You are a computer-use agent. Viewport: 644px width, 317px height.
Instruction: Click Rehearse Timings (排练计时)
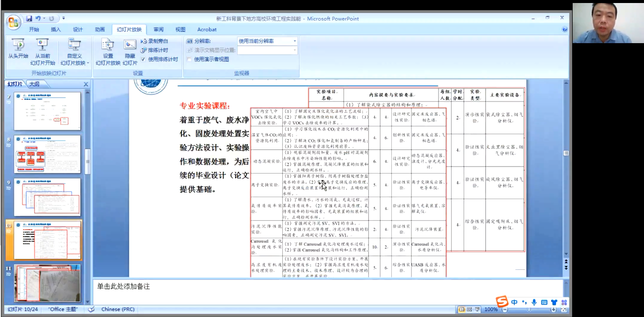[x=155, y=50]
